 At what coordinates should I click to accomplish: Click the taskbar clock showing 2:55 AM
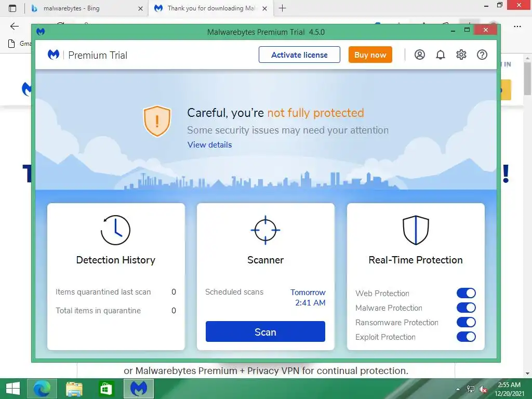click(x=509, y=389)
